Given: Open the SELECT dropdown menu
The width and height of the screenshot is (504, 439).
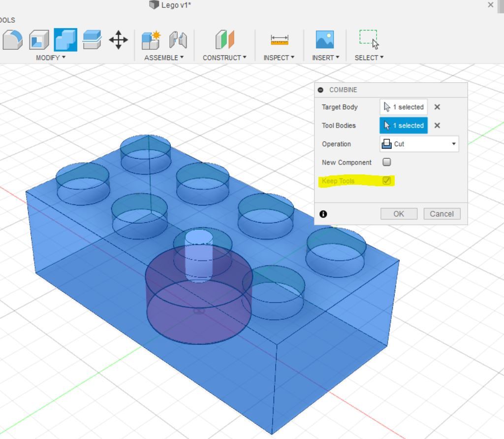Looking at the screenshot, I should pos(369,58).
